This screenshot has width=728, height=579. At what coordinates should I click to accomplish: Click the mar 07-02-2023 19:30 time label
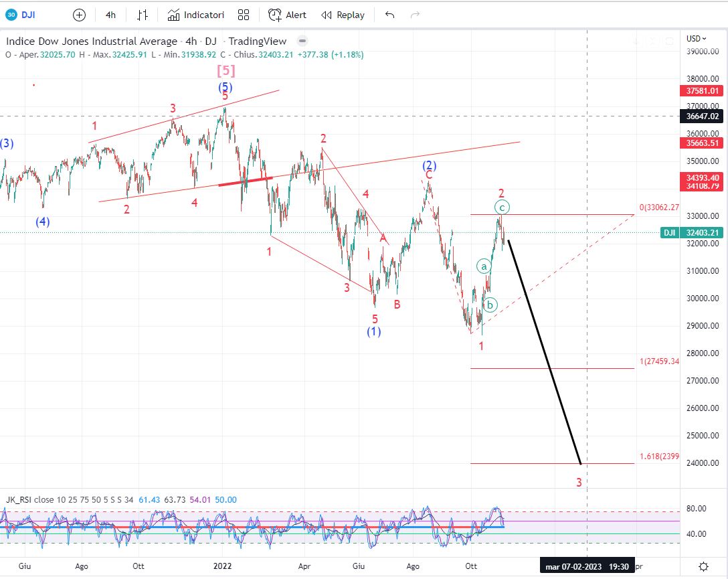(x=587, y=566)
